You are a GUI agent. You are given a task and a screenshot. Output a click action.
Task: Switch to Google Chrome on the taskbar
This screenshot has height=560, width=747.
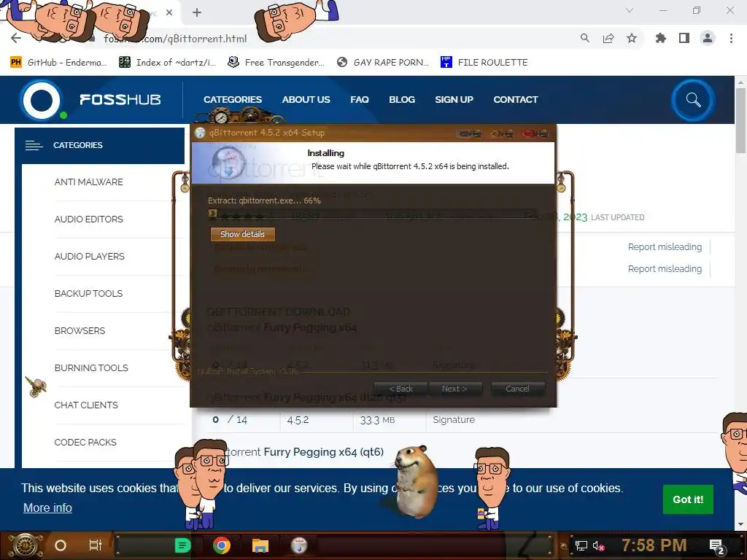222,545
